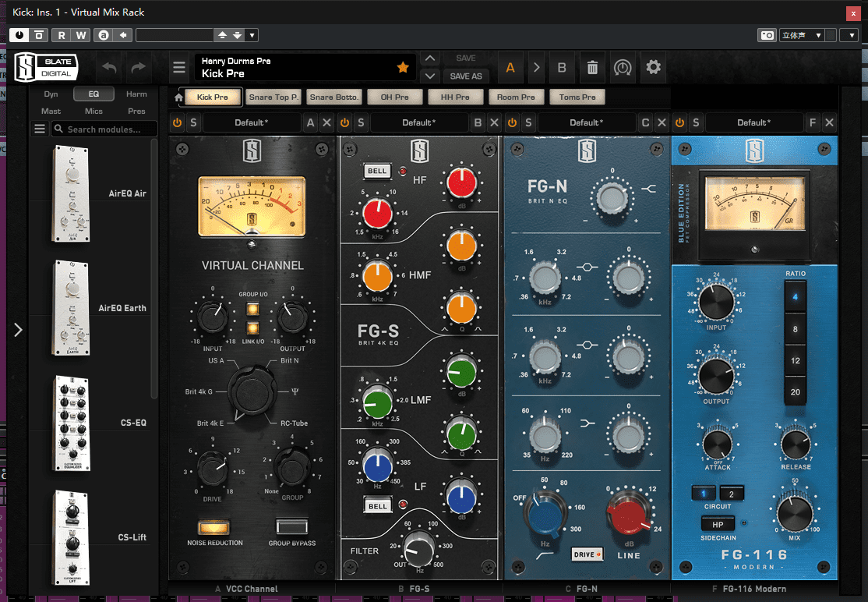The height and width of the screenshot is (602, 868).
Task: Click the redo arrow in Slate toolbar
Action: (x=139, y=68)
